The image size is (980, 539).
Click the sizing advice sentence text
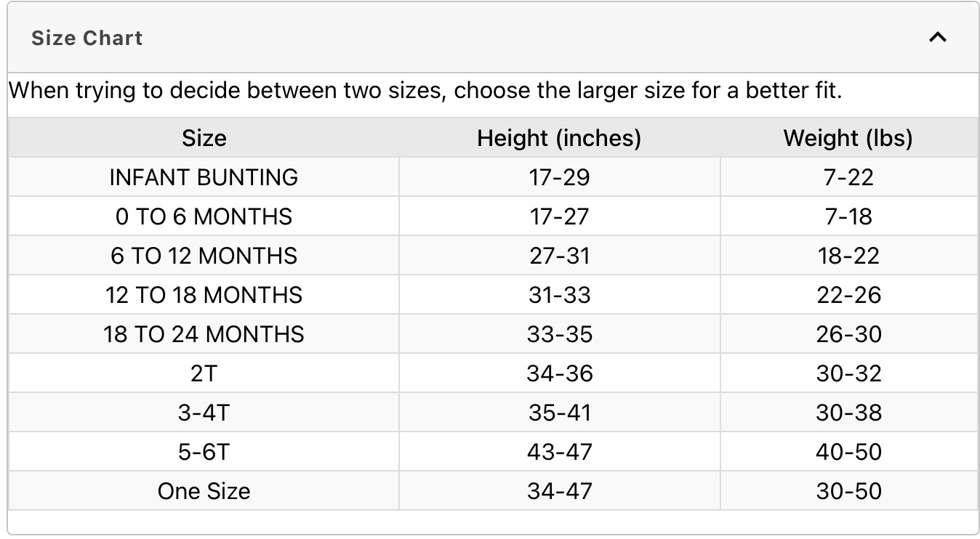pos(425,92)
